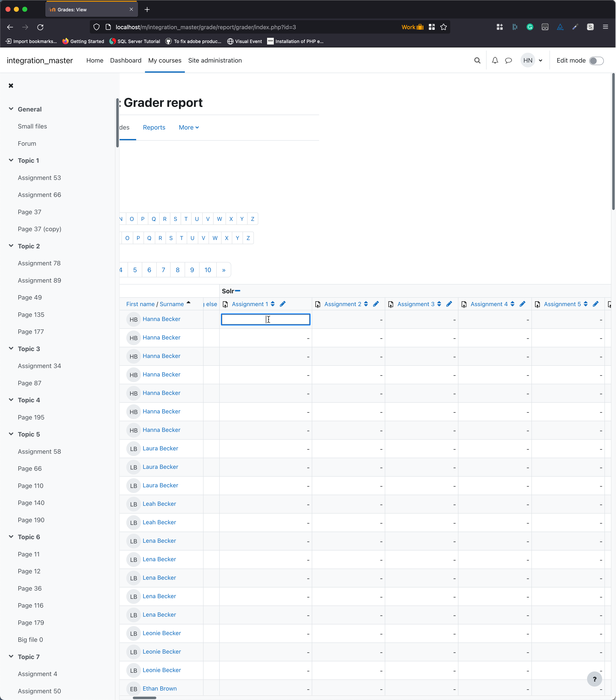Edit Assignment 4 column grades
616x700 pixels.
click(x=522, y=304)
